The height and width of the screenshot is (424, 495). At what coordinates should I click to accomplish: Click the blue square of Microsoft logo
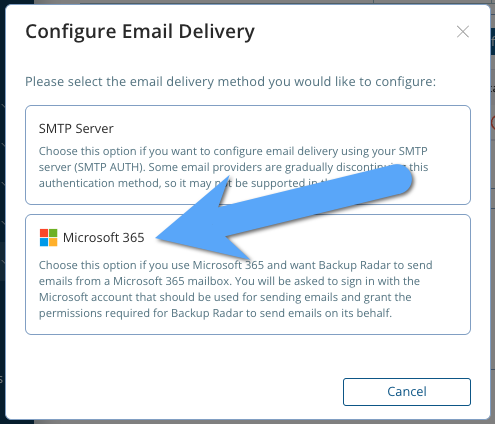pyautogui.click(x=44, y=242)
